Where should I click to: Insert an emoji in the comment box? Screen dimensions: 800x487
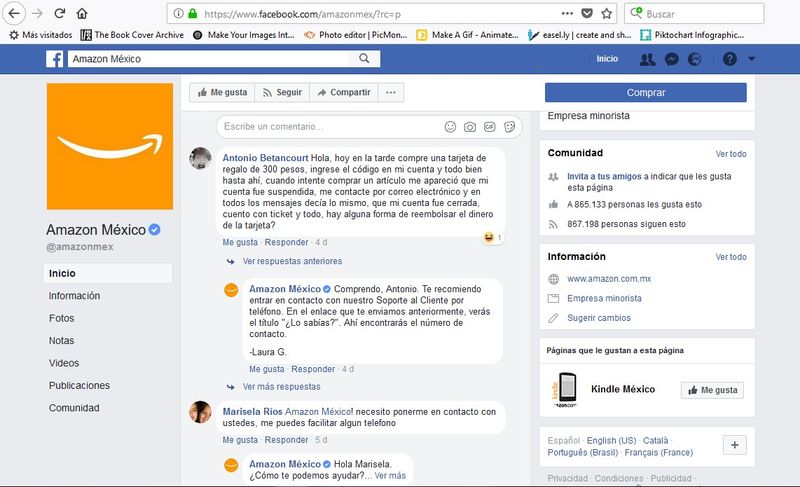point(450,127)
